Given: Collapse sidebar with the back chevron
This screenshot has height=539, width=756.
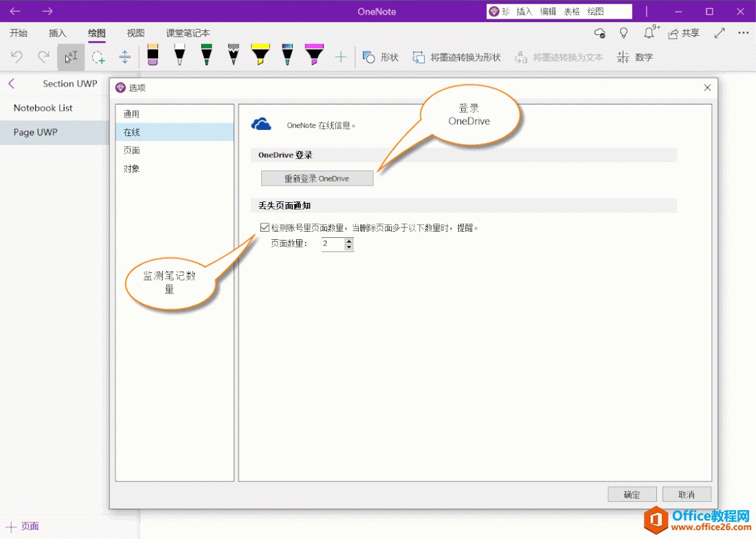Looking at the screenshot, I should coord(10,83).
